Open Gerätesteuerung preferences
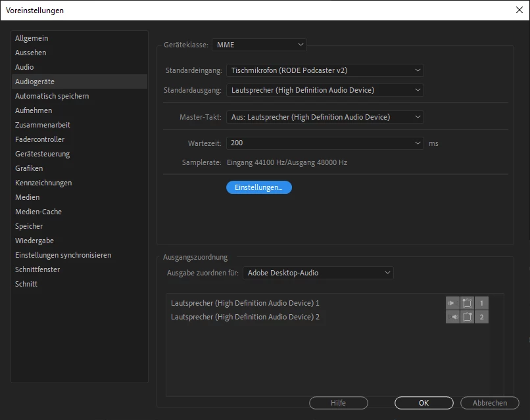The height and width of the screenshot is (420, 530). (80, 154)
